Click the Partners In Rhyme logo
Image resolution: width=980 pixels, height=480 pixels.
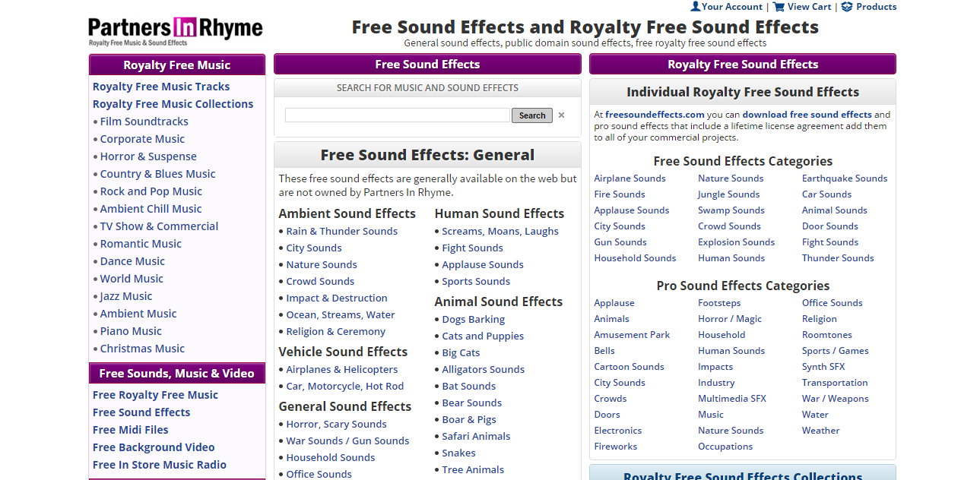click(x=176, y=31)
